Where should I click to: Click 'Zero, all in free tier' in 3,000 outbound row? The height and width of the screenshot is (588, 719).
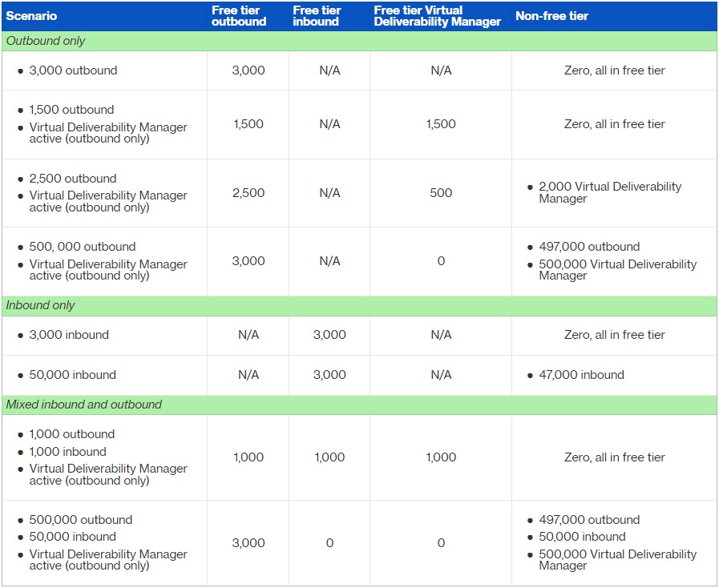615,70
